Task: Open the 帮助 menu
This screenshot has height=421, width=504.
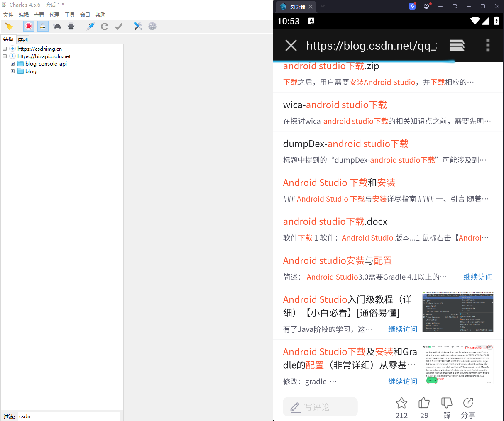Action: [100, 15]
